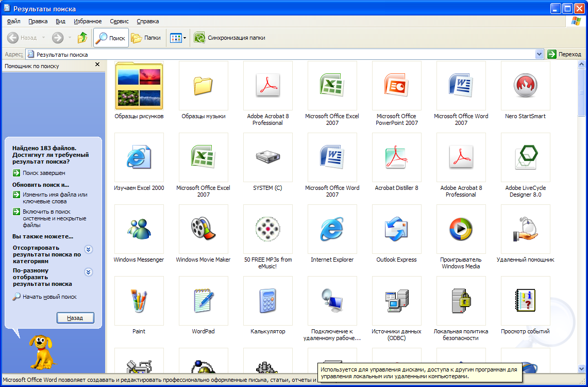
Task: Select the Просмотр событий icon
Action: pyautogui.click(x=525, y=301)
